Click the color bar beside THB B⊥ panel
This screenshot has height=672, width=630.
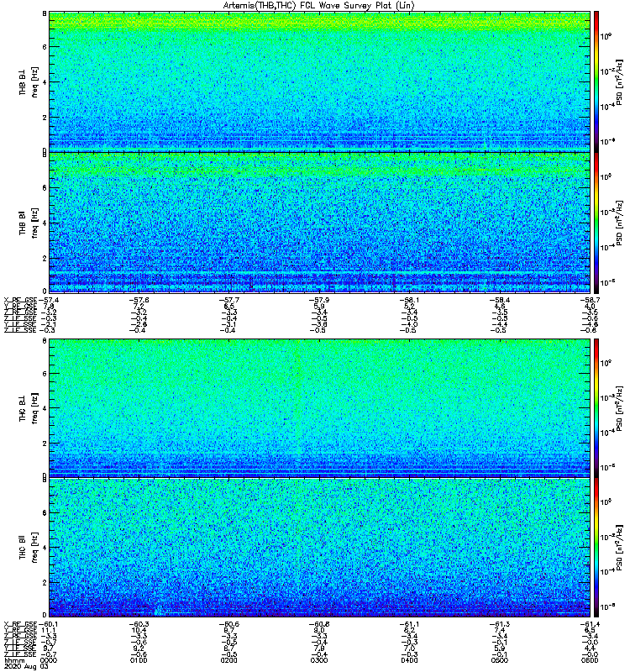point(596,81)
